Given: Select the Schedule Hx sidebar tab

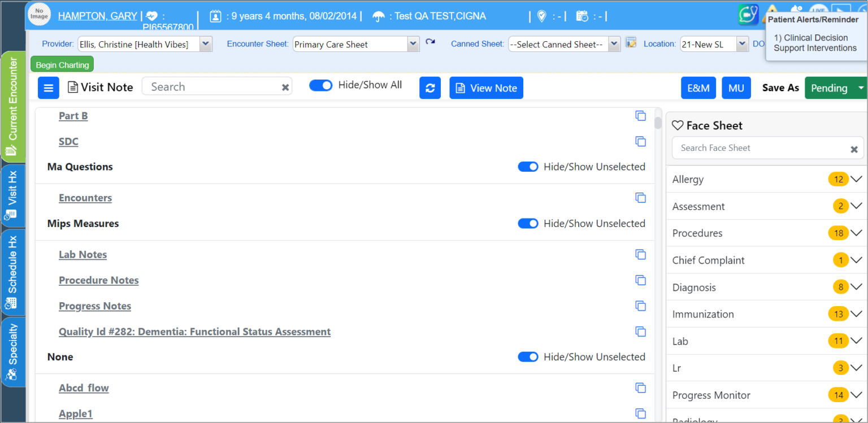Looking at the screenshot, I should [12, 271].
